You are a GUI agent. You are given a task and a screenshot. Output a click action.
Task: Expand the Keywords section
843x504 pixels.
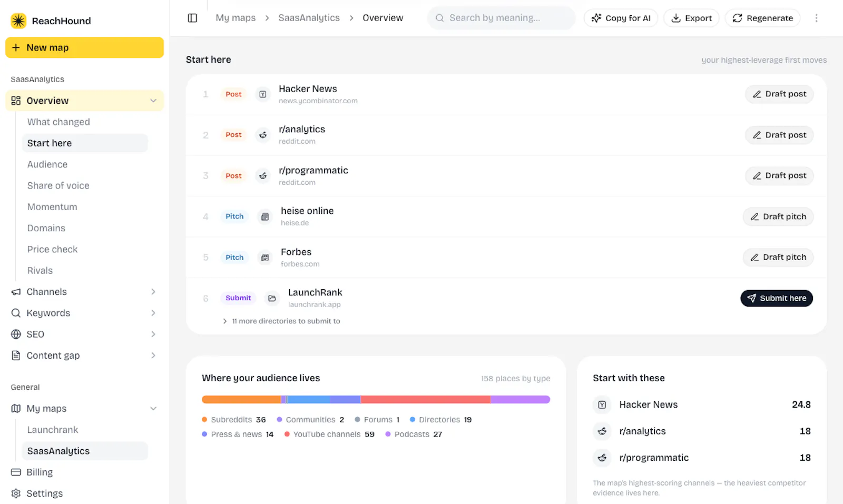[153, 313]
